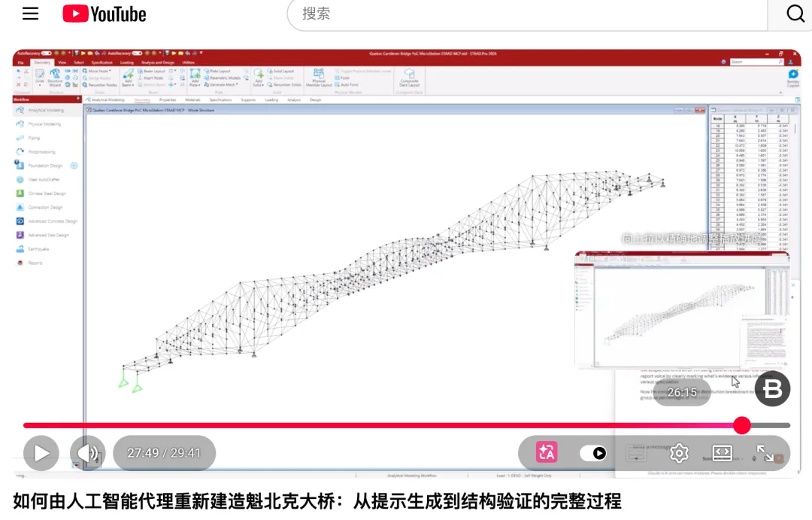Click the 27:49 / 29:41 time display
This screenshot has height=520, width=812.
tap(164, 453)
